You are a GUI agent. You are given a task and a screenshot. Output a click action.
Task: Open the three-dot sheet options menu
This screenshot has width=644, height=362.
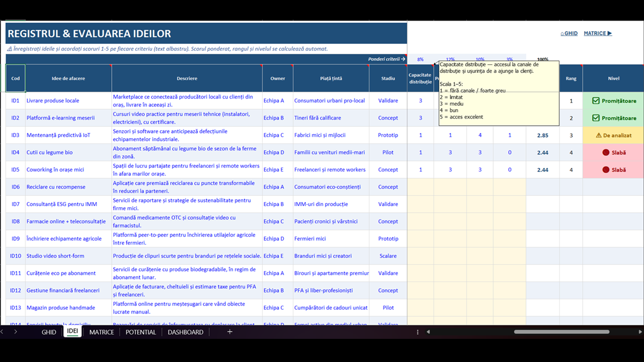[418, 332]
